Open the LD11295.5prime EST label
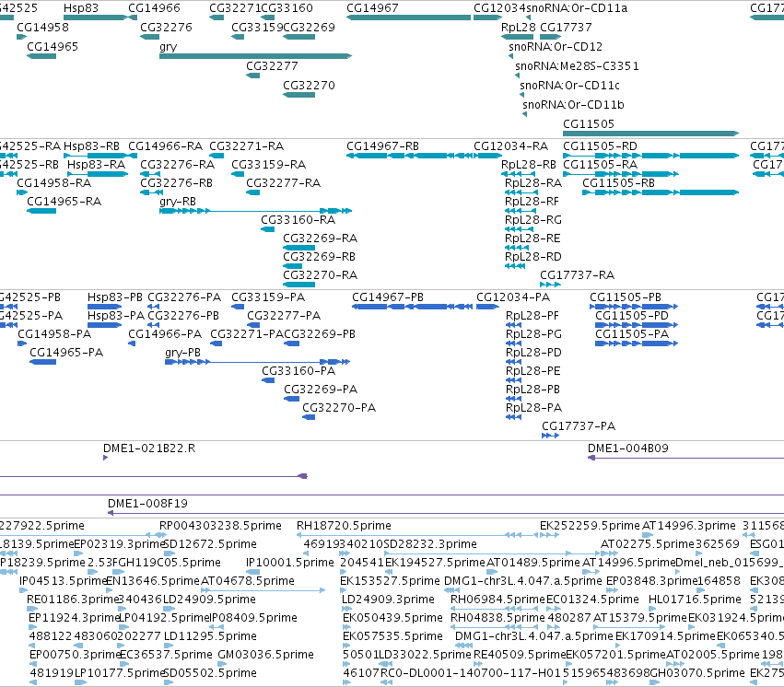Screen dimensions: 784x687 click(x=210, y=636)
